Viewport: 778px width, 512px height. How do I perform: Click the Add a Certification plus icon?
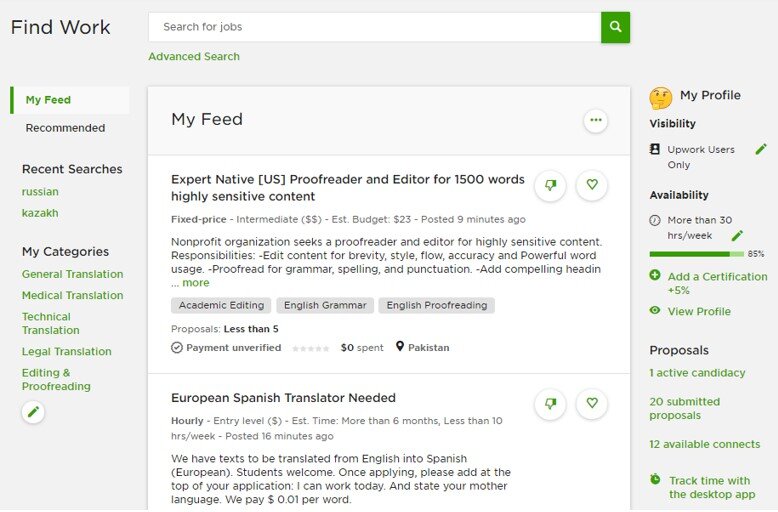pyautogui.click(x=655, y=275)
